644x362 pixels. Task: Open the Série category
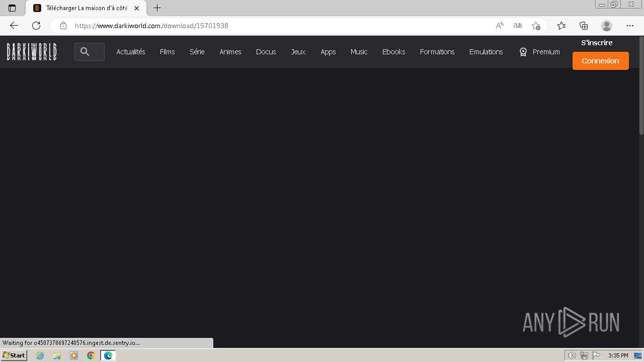pyautogui.click(x=197, y=52)
